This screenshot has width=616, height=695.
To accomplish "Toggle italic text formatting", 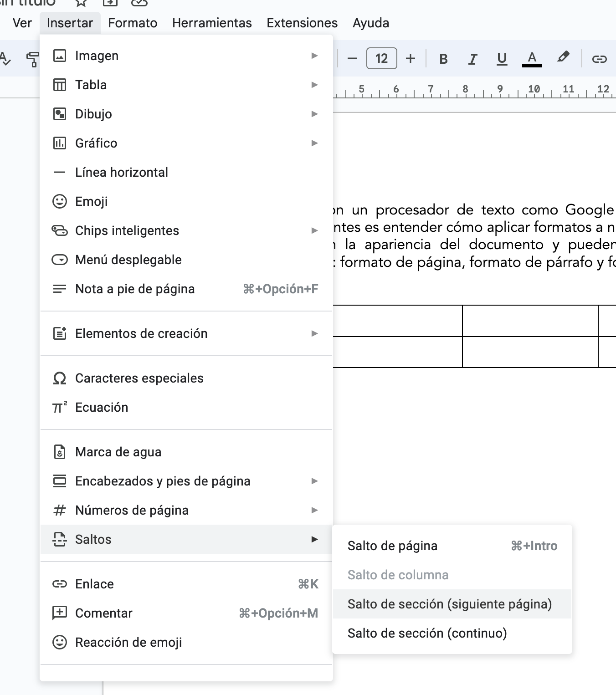I will 472,59.
